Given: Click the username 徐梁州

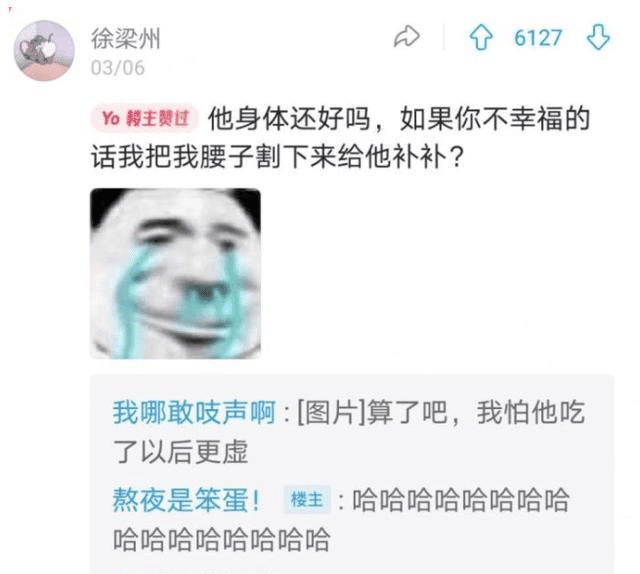Looking at the screenshot, I should 125,39.
